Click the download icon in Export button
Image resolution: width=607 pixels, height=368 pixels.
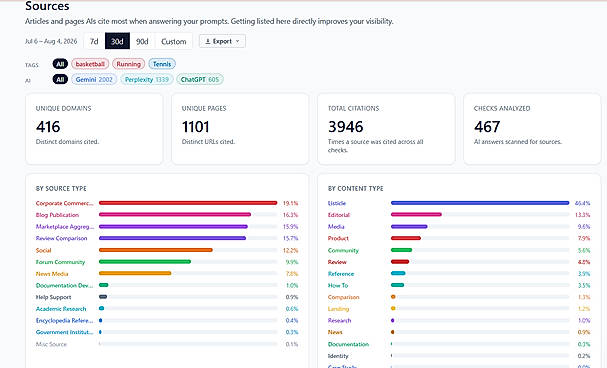[207, 41]
